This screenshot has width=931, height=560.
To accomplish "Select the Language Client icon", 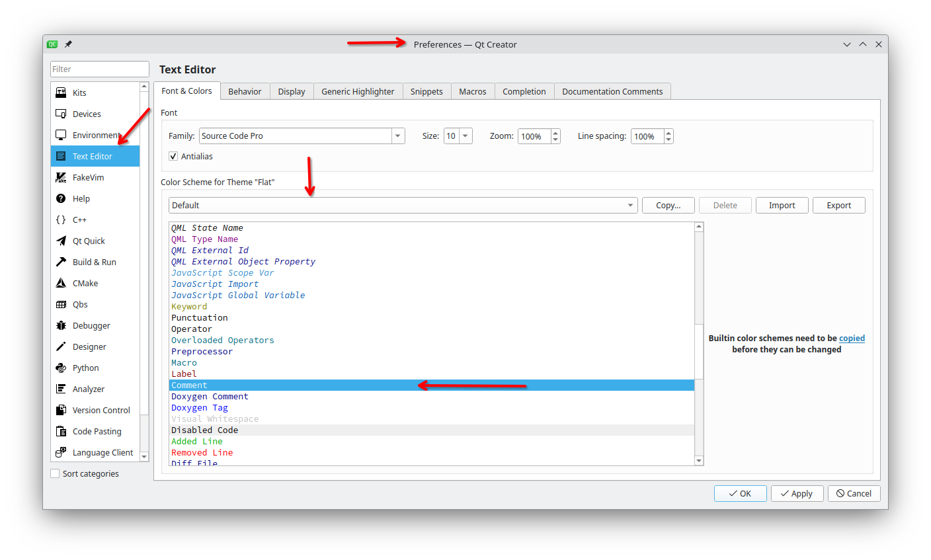I will (61, 452).
